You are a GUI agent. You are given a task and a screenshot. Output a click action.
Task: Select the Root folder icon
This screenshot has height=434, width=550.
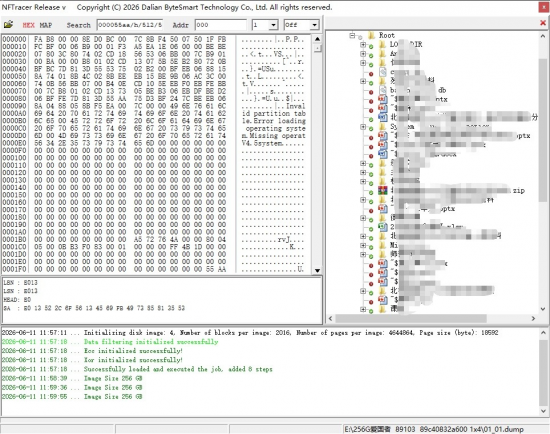click(371, 35)
